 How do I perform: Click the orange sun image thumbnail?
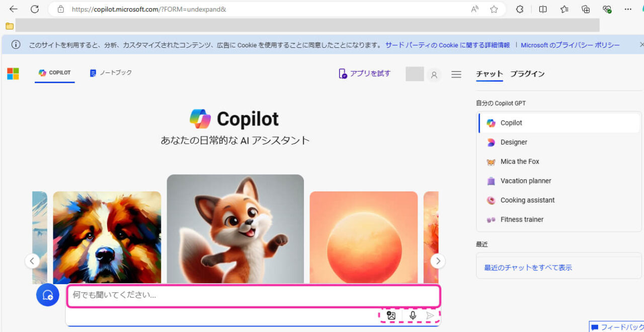click(363, 238)
